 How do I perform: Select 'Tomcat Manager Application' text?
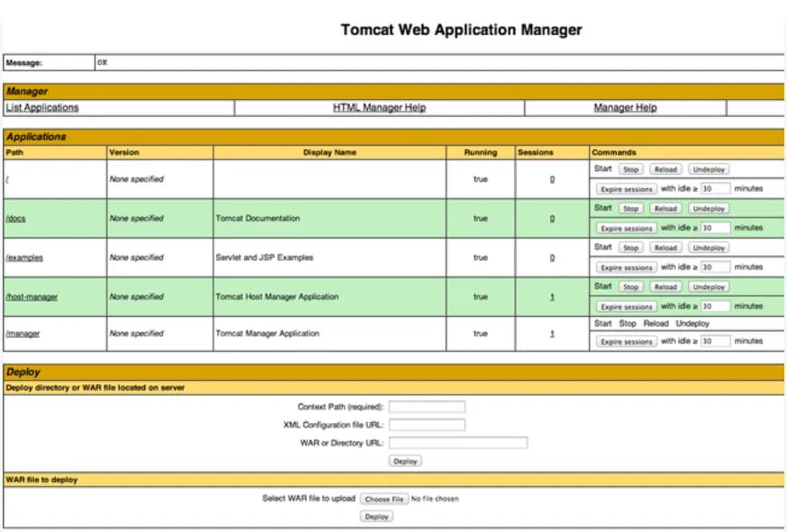coord(267,333)
